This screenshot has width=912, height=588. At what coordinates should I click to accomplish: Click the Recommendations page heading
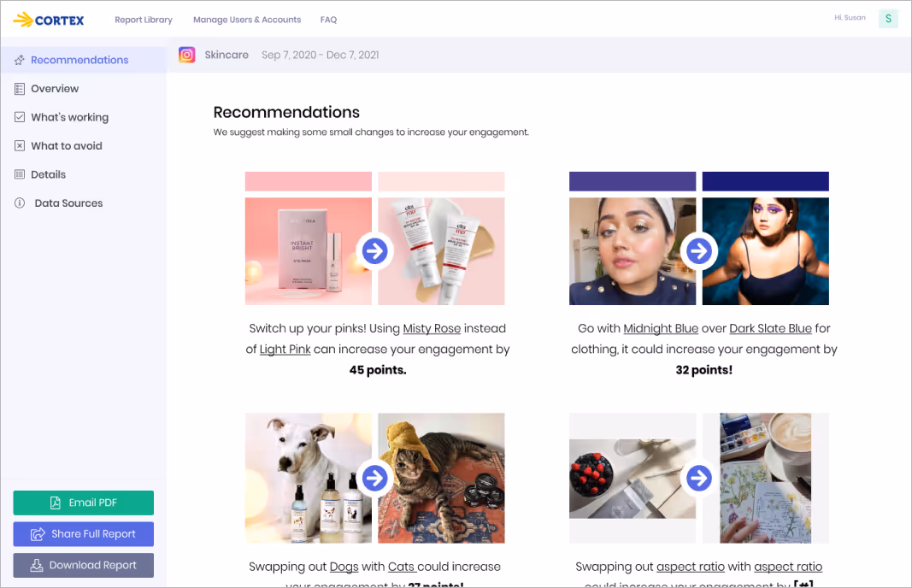click(286, 112)
